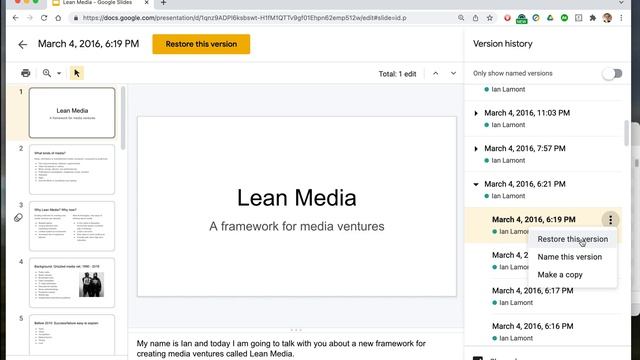Image resolution: width=640 pixels, height=360 pixels.
Task: Click the slide filmstrip scrollbar
Action: pos(123,118)
